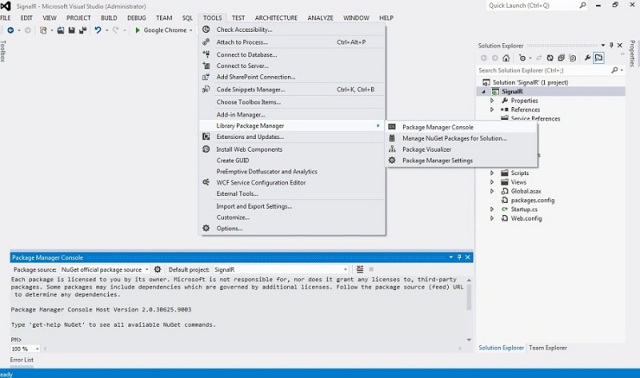Pin the Package Manager Console panel

[x=459, y=257]
